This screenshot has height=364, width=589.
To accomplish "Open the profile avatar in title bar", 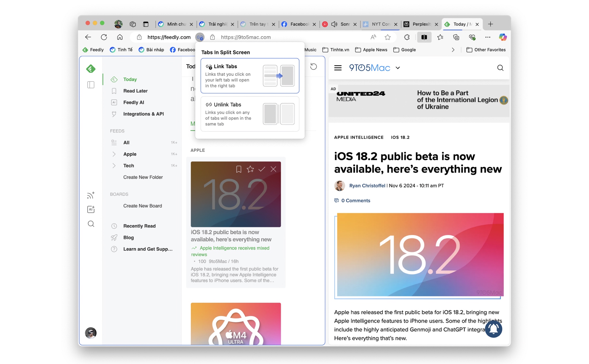I will [x=118, y=24].
